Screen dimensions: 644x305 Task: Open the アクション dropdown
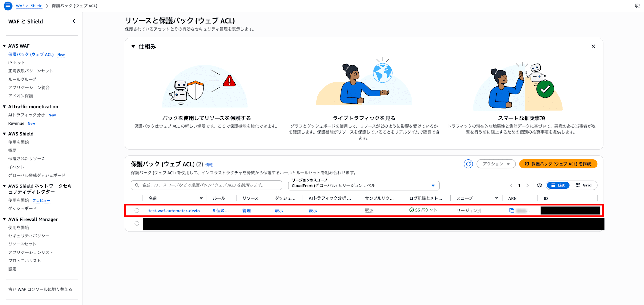click(496, 164)
